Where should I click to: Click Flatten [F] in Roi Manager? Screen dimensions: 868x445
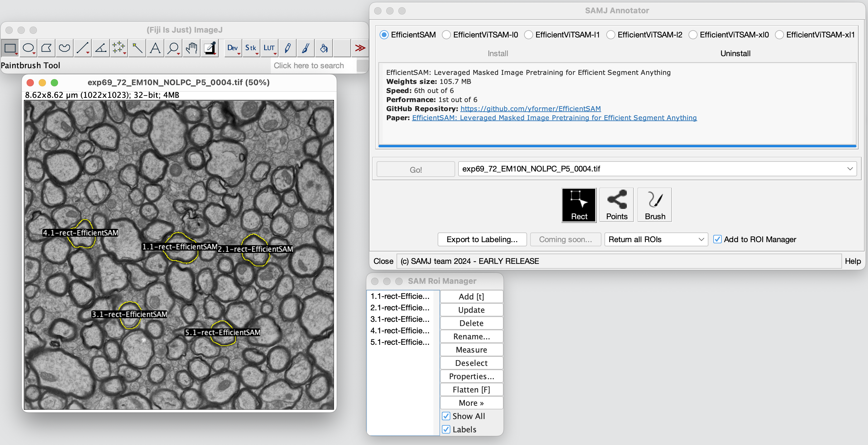tap(471, 390)
